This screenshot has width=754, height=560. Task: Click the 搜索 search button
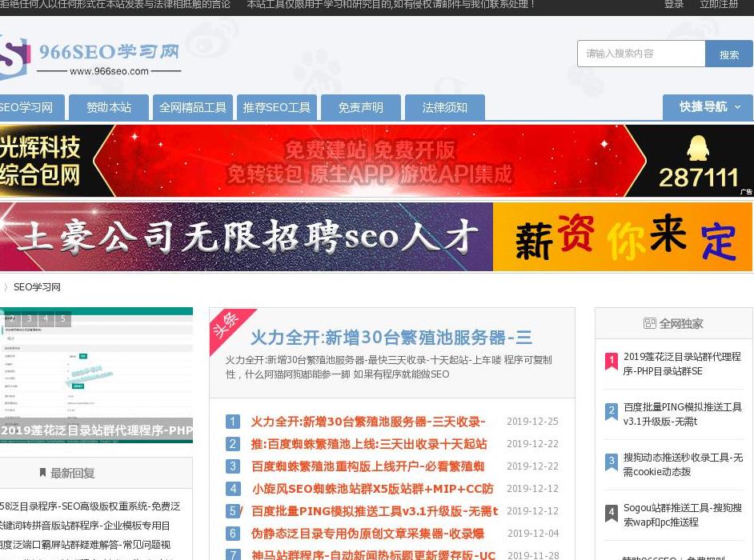click(x=728, y=54)
